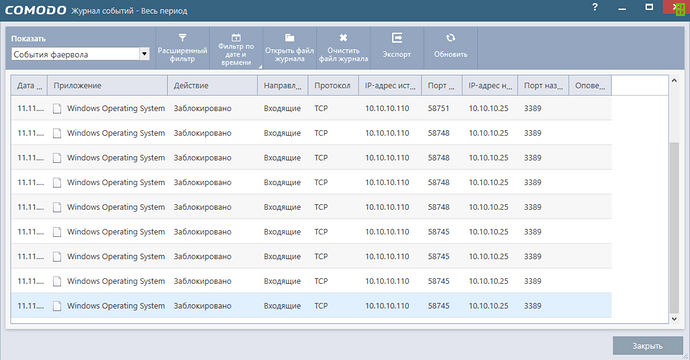Screen dimensions: 690x360
Task: Sort by the IP-адрес источника column header
Action: tap(390, 85)
